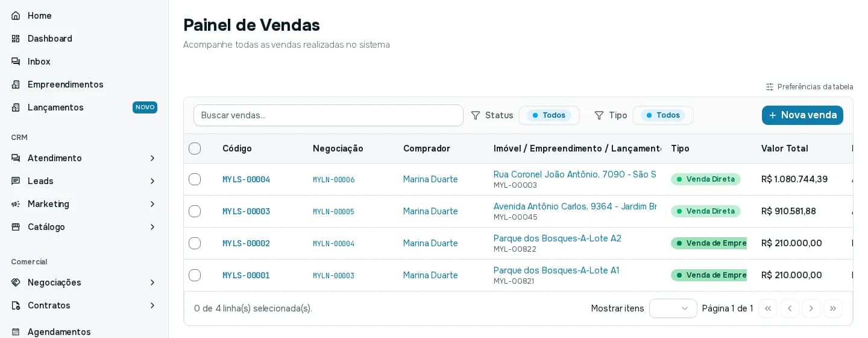Image resolution: width=868 pixels, height=338 pixels.
Task: Click the plus icon on Nova venda
Action: pyautogui.click(x=773, y=115)
